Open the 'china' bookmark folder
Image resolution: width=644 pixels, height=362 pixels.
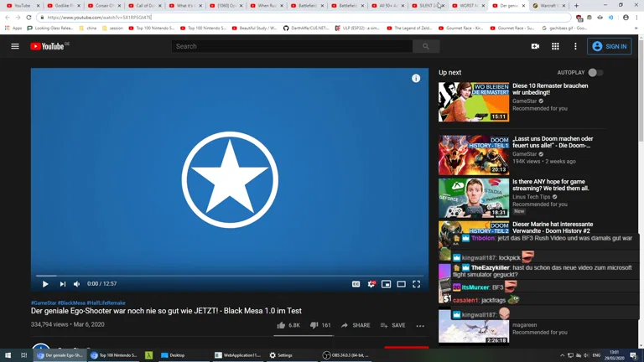[x=88, y=28]
